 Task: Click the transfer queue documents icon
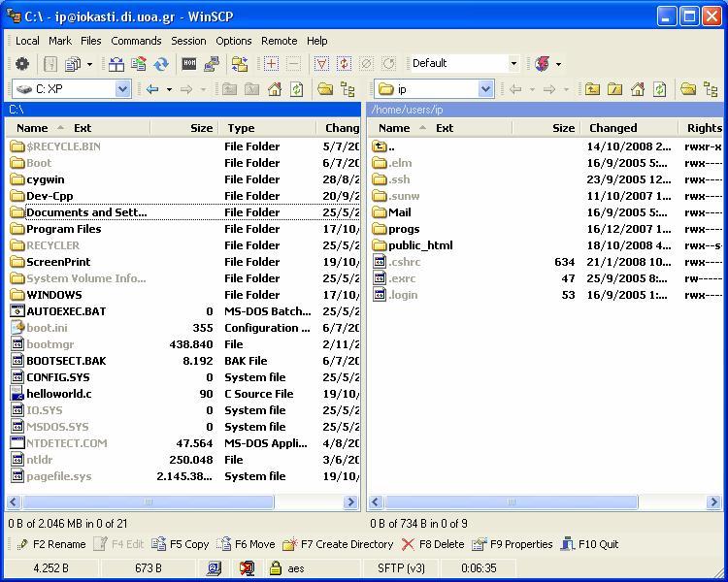(x=73, y=64)
